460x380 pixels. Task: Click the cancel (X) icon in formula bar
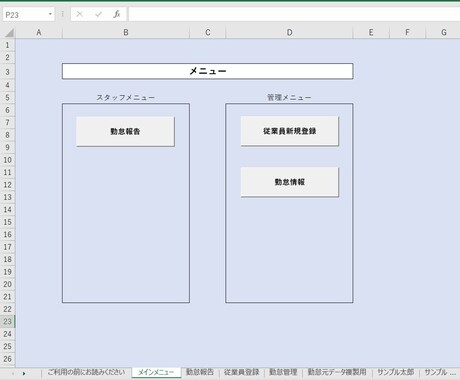point(79,14)
